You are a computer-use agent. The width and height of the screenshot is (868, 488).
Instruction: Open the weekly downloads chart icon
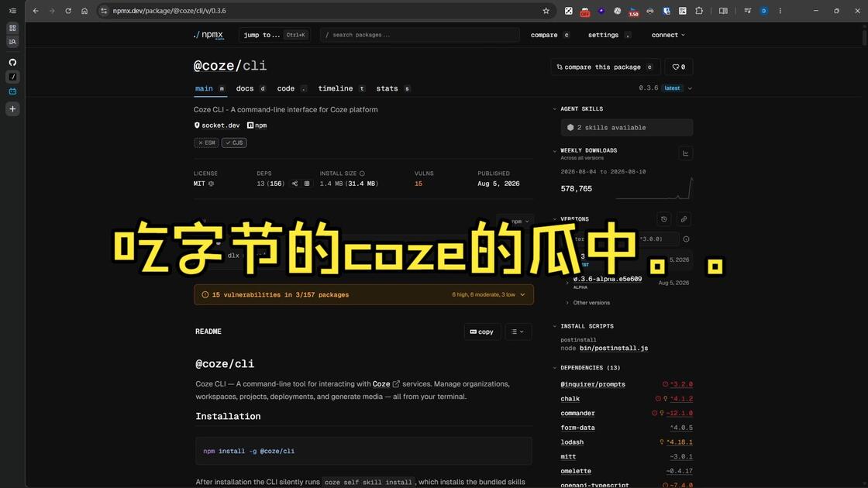685,153
